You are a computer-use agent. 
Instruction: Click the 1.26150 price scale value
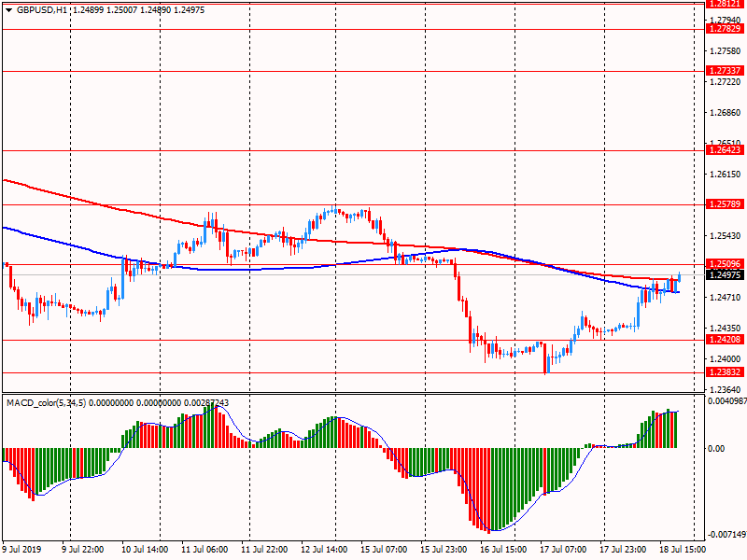tap(726, 175)
